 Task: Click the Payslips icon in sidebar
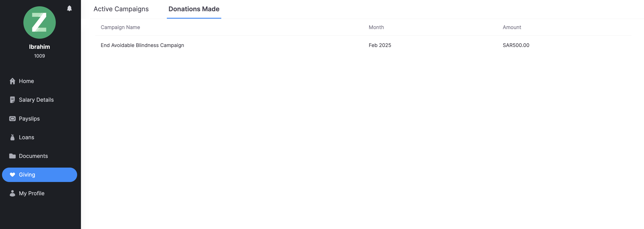click(x=12, y=119)
